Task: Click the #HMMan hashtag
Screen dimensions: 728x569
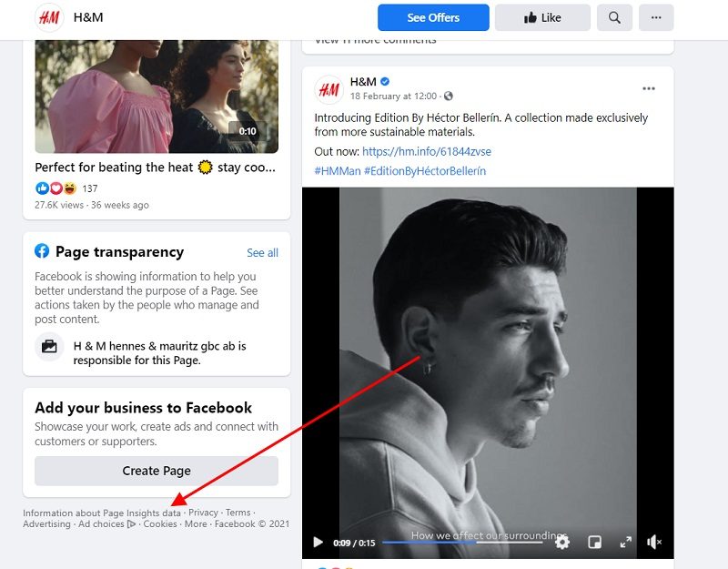Action: pos(338,171)
